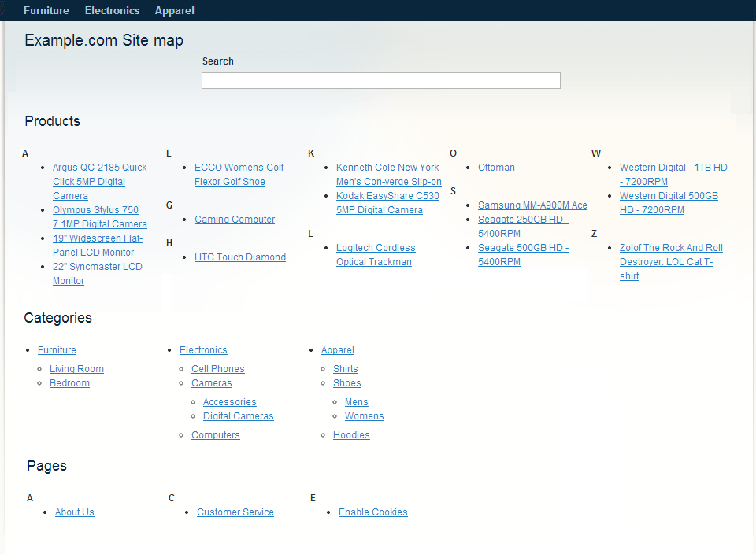This screenshot has height=554, width=756.
Task: Open the Apparel category link in Categories
Action: pos(338,350)
